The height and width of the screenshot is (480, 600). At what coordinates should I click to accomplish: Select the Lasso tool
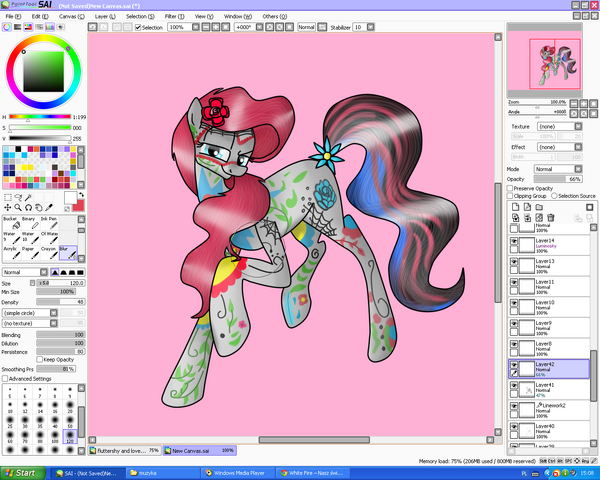point(18,198)
